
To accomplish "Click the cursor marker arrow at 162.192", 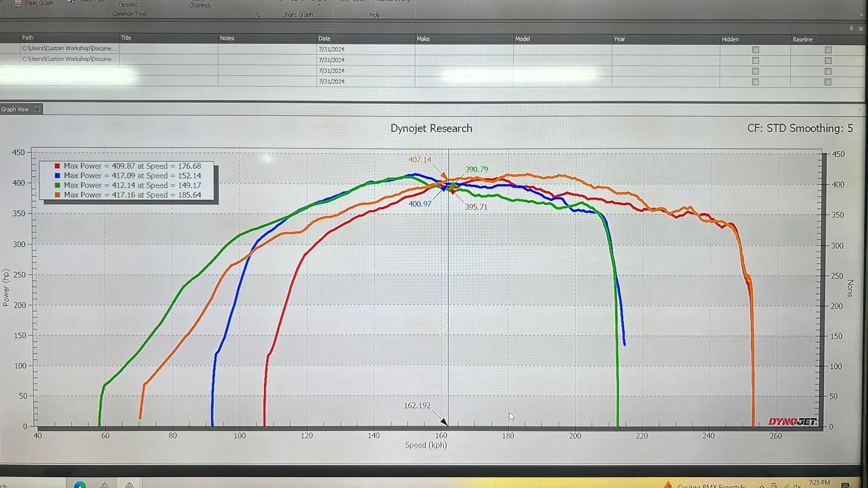I will [444, 421].
